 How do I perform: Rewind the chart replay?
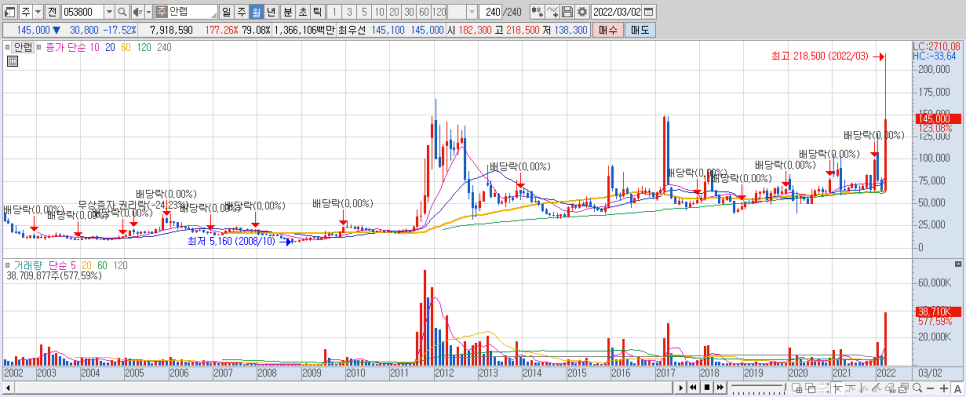click(x=693, y=388)
